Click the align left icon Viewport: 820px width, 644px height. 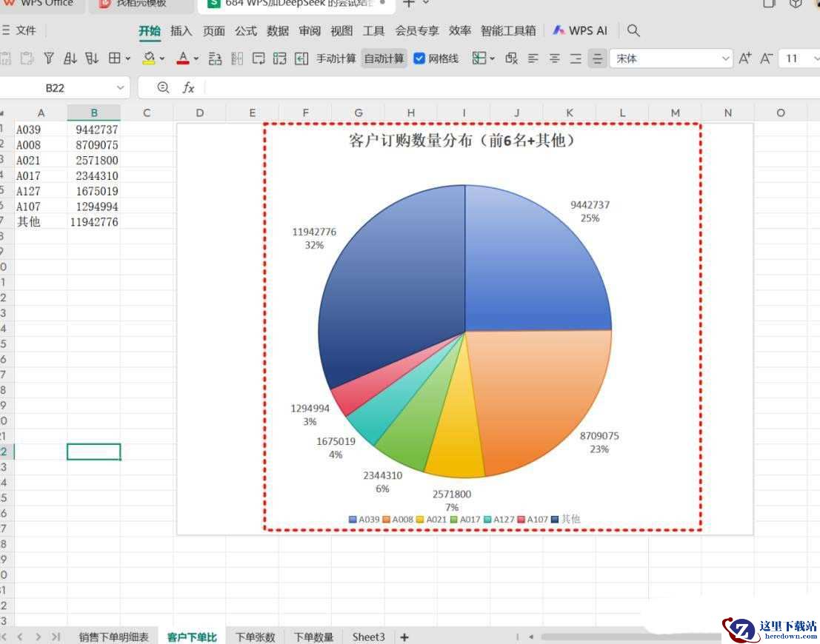533,58
